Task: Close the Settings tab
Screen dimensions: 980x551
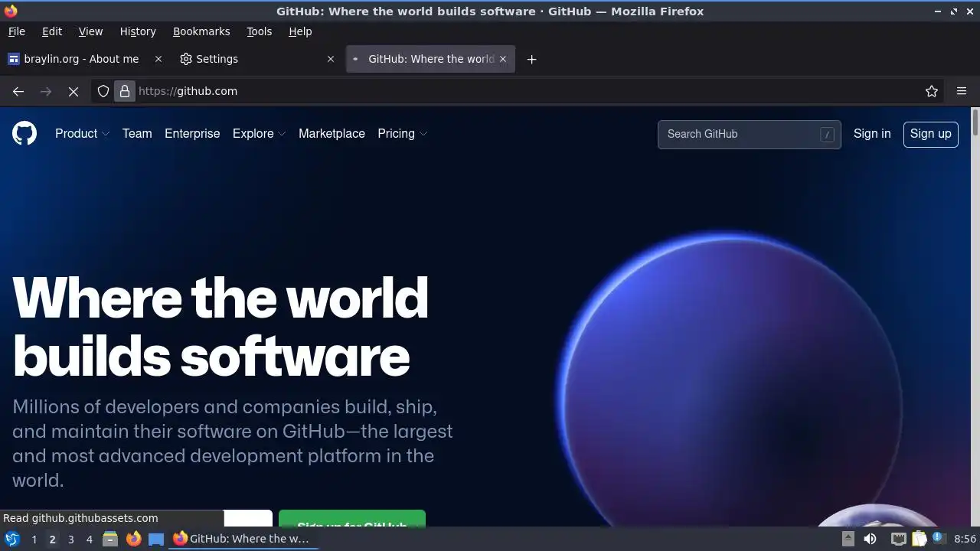Action: tap(331, 59)
